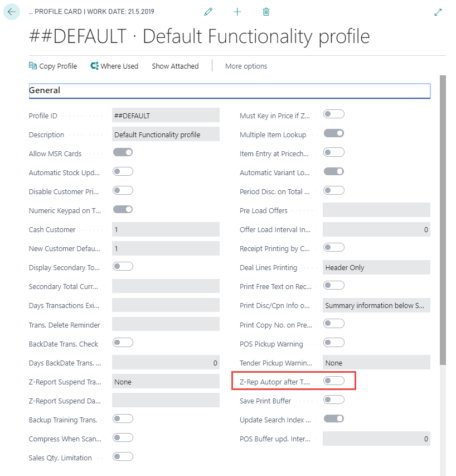
Task: Click the Cash Customer field
Action: coord(166,229)
